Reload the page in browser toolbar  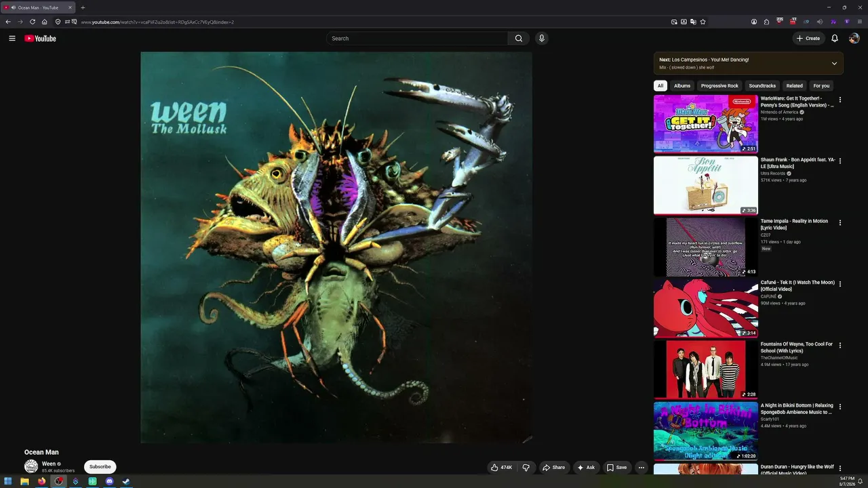[32, 22]
